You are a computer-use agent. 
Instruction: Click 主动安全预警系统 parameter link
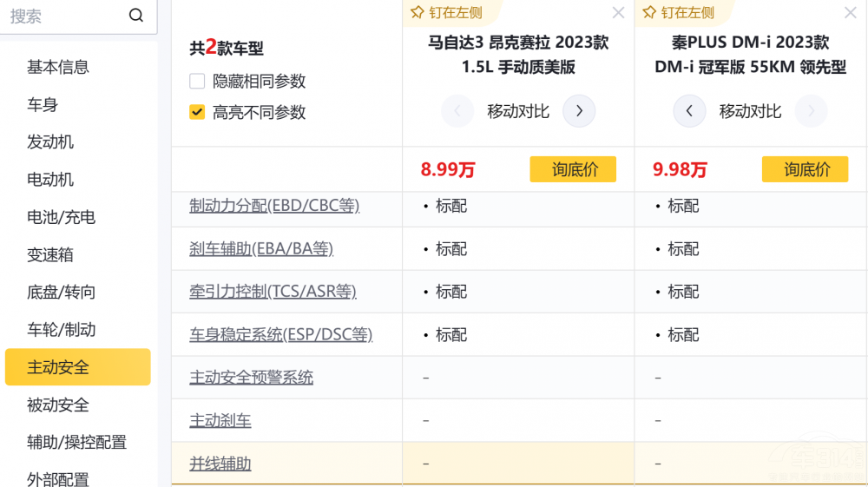(x=251, y=378)
